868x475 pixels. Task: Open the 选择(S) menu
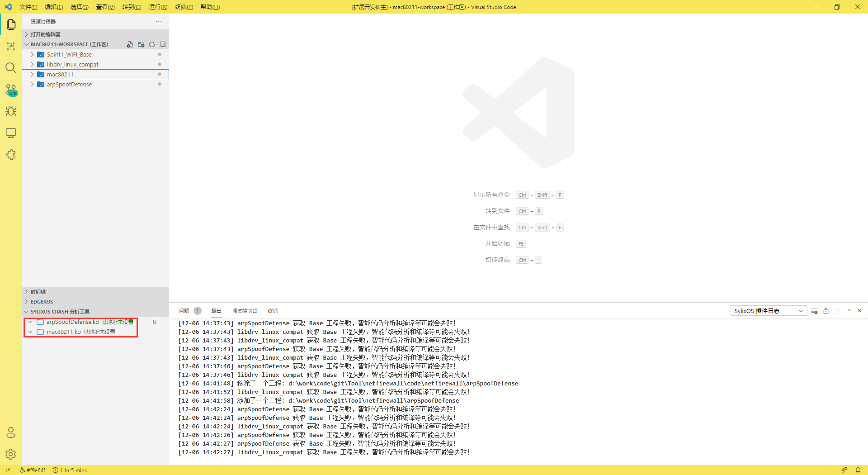click(80, 7)
